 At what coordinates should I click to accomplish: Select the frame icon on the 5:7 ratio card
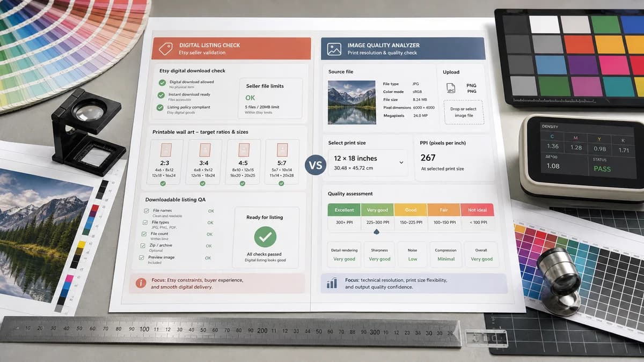point(282,150)
